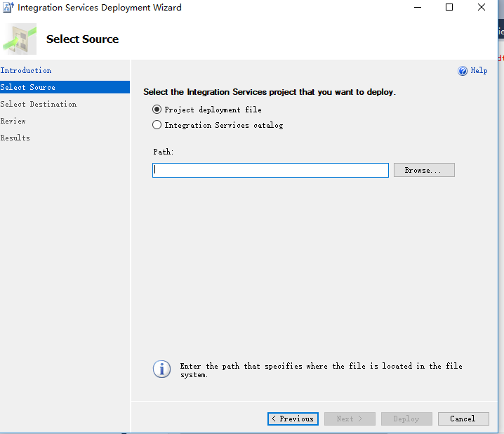Open the Review step in sidebar
The height and width of the screenshot is (434, 504).
point(13,121)
